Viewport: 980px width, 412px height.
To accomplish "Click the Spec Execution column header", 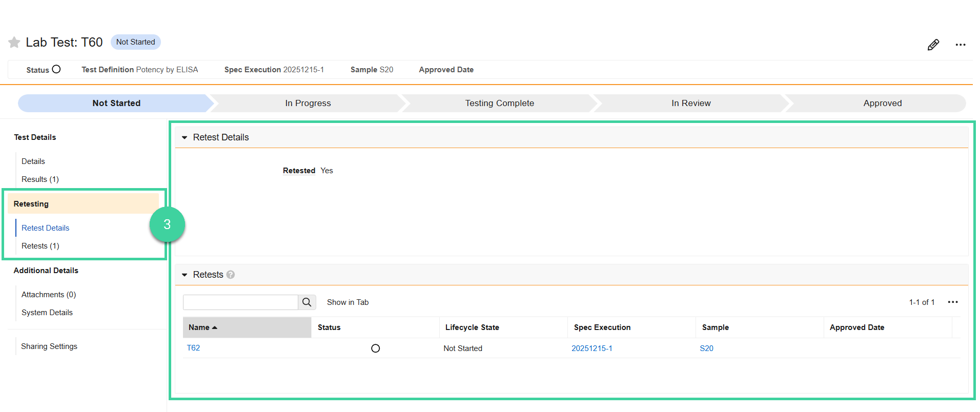I will tap(631, 327).
